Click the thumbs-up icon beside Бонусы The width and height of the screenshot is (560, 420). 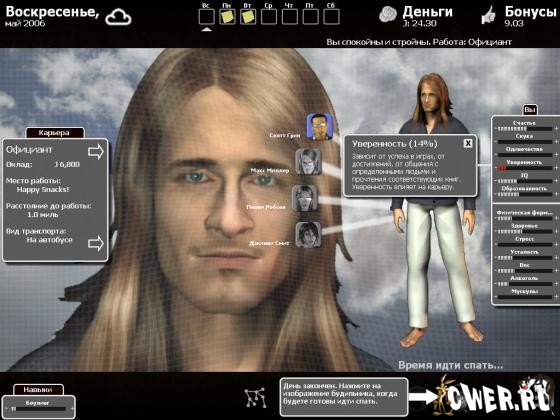pos(489,15)
